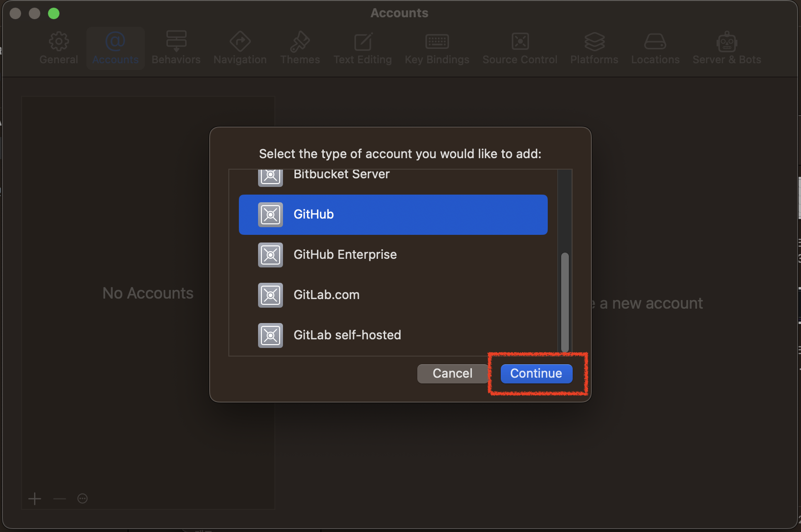Click the green zoom window button
The height and width of the screenshot is (532, 801).
54,13
